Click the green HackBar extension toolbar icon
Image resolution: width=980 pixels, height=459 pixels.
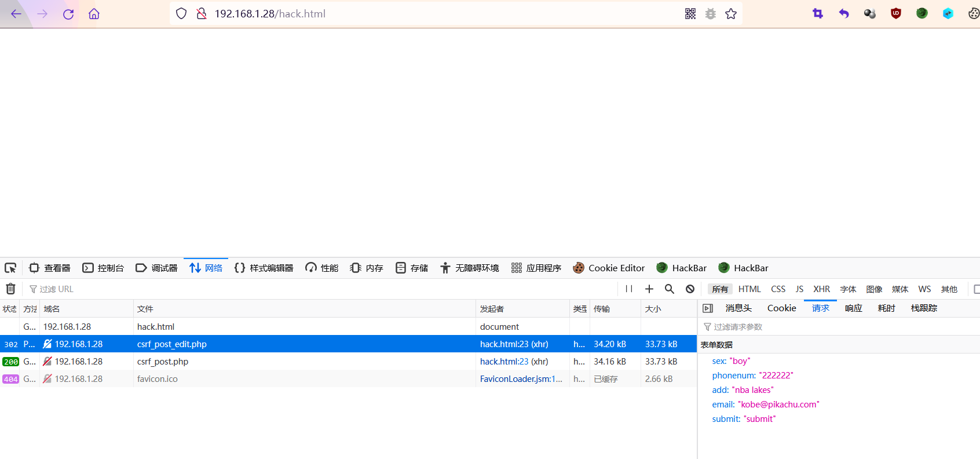click(922, 13)
